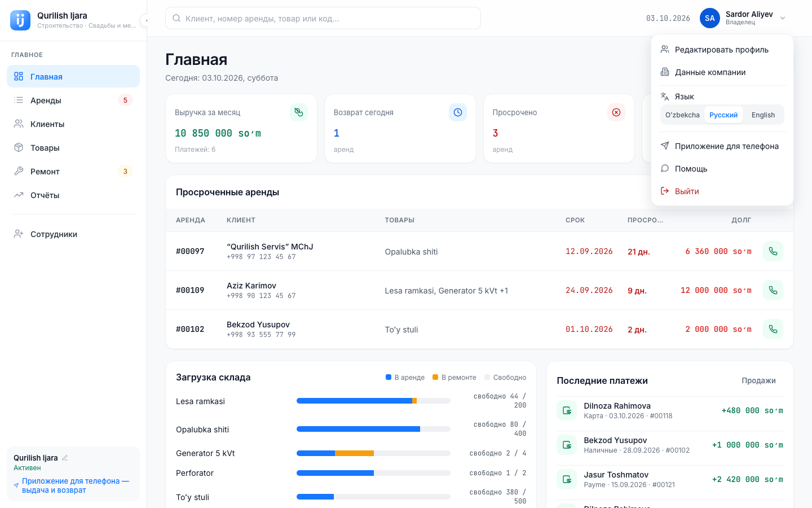Click Выручка за месяц amount 10 850 000
Screen dimensions: 812x508
[218, 133]
